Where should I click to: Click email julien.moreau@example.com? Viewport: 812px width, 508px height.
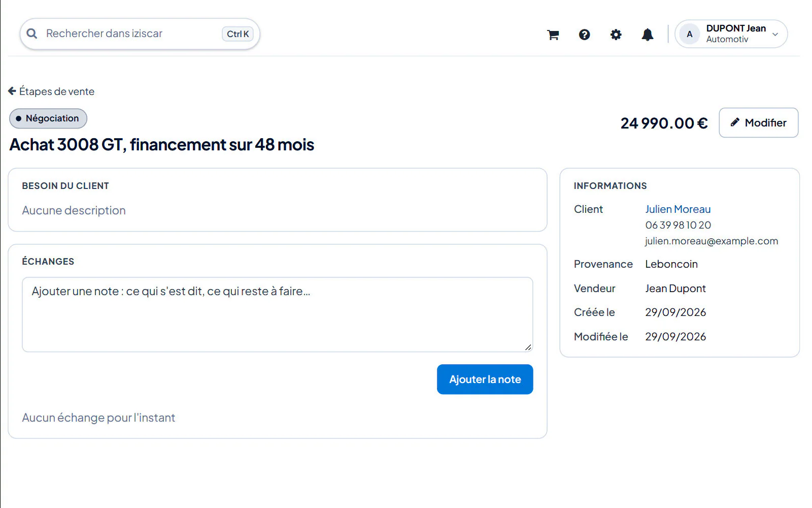712,241
